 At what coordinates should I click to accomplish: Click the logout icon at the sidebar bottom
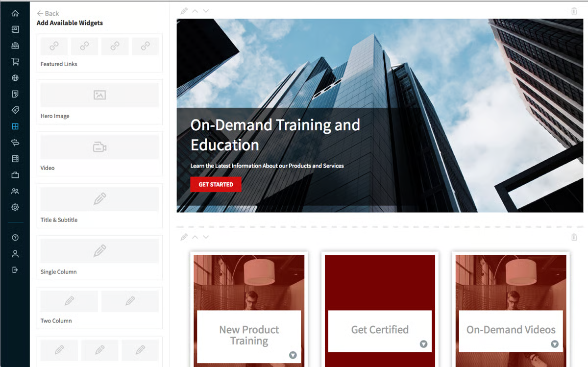(x=15, y=269)
